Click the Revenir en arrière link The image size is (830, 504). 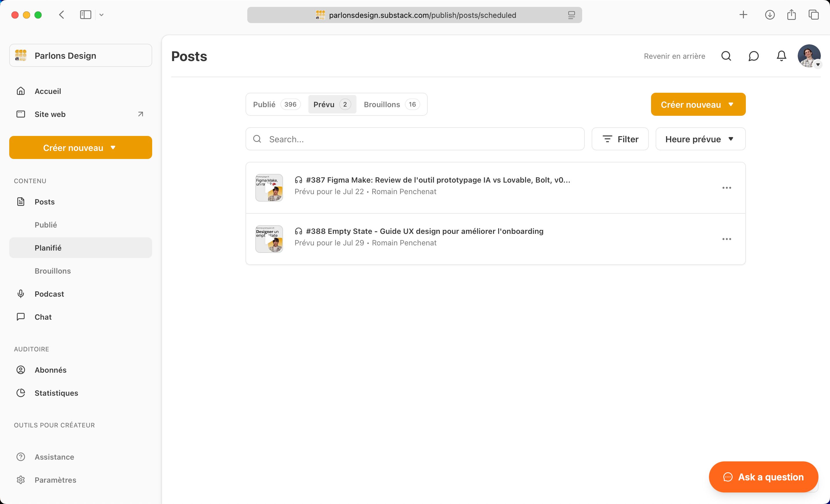[674, 56]
